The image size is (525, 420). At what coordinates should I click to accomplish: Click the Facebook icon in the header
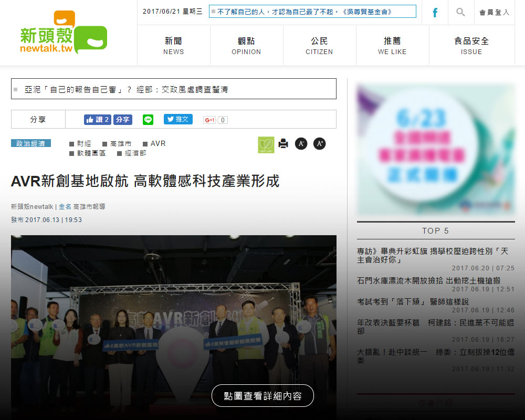tap(435, 13)
